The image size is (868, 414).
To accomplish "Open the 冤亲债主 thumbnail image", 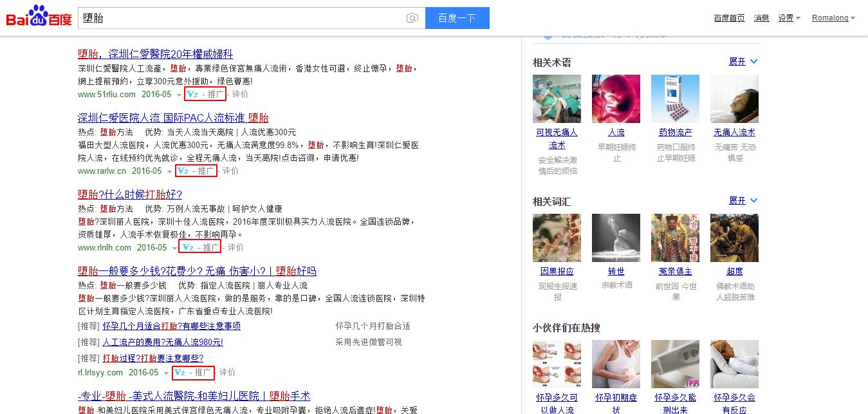I will [x=675, y=238].
